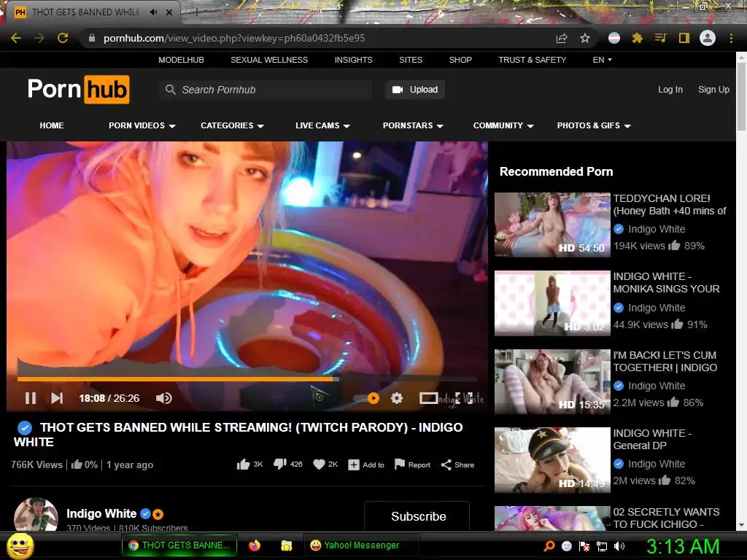
Task: Open the SITES menu item
Action: pyautogui.click(x=411, y=60)
